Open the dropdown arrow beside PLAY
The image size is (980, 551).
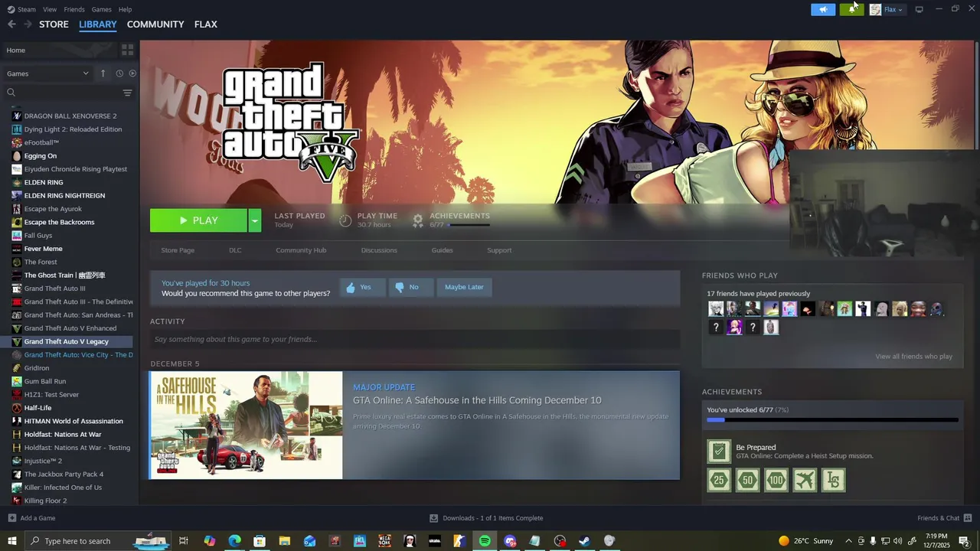click(x=255, y=220)
